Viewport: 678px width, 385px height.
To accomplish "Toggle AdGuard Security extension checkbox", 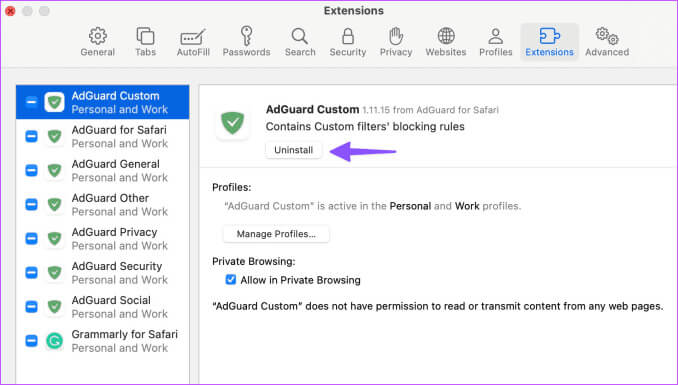I will point(31,273).
